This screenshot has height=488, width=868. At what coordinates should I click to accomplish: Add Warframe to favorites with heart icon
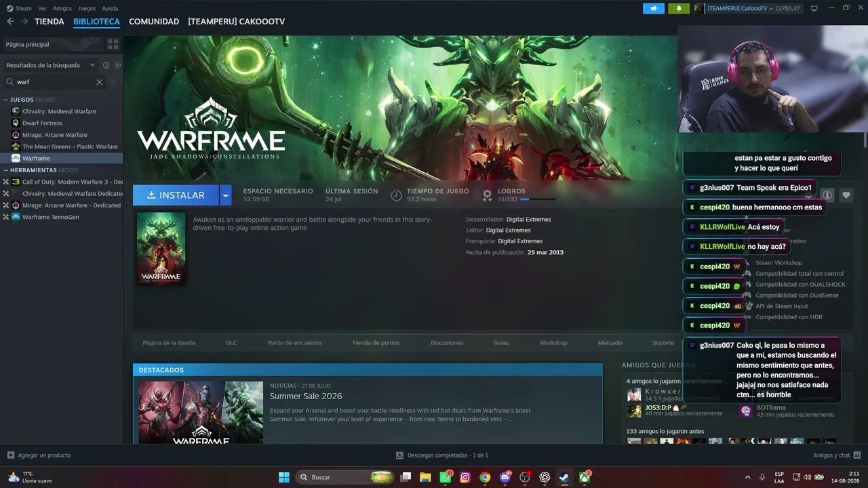point(846,195)
